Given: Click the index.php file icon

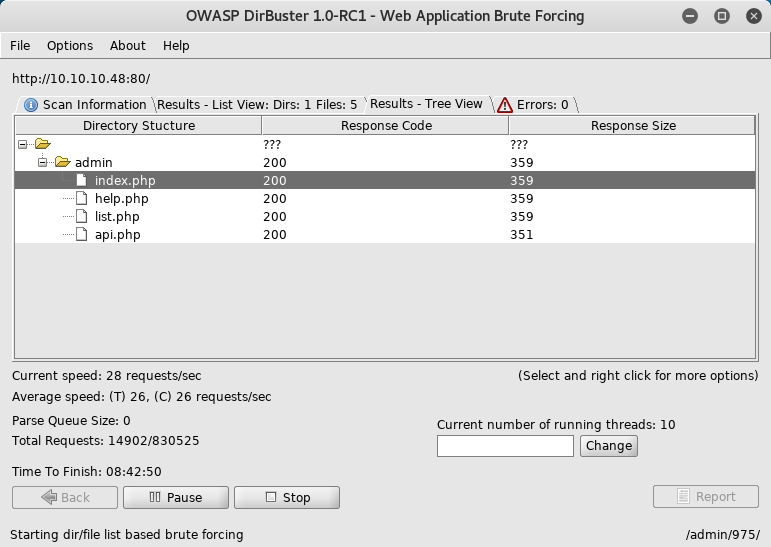Looking at the screenshot, I should tap(83, 181).
